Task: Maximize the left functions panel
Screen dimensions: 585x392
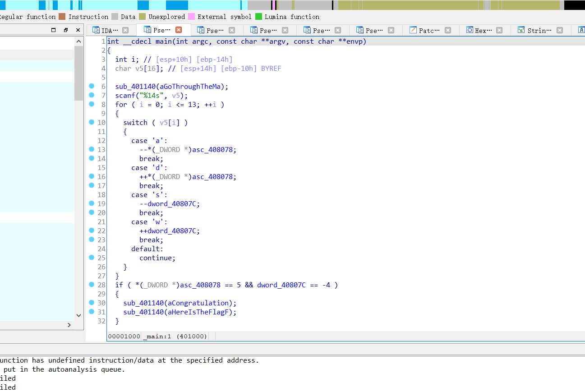Action: 54,30
